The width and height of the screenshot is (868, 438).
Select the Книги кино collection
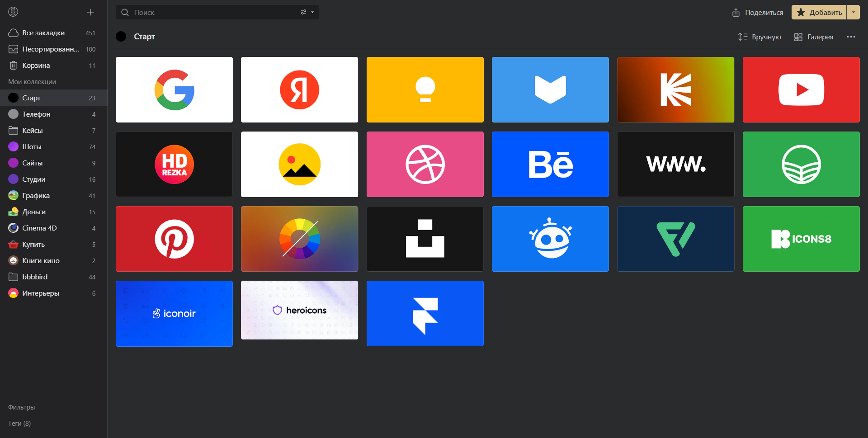[53, 260]
